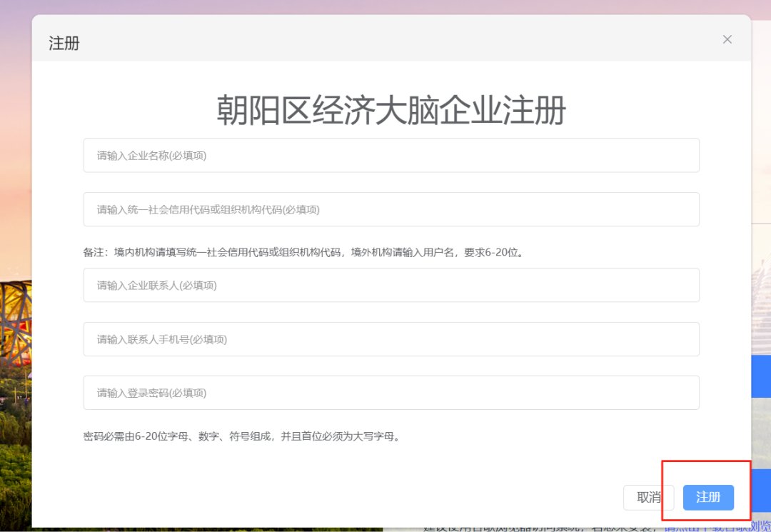Click the 取消 button

(x=648, y=498)
